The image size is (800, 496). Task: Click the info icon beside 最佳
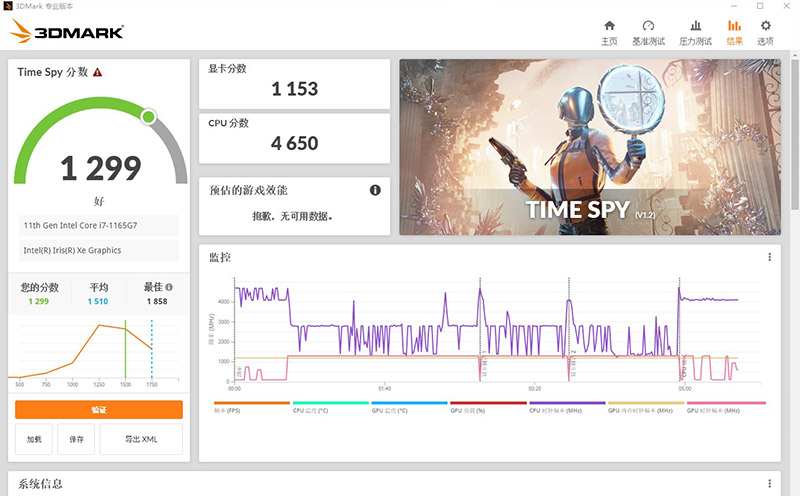[x=169, y=287]
